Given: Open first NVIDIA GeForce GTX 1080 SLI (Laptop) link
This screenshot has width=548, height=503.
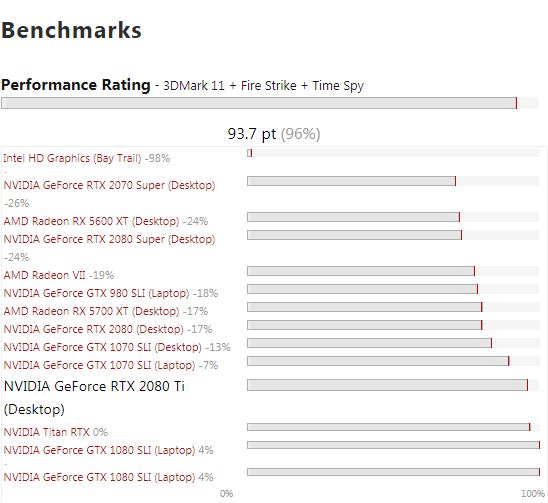Looking at the screenshot, I should (99, 450).
